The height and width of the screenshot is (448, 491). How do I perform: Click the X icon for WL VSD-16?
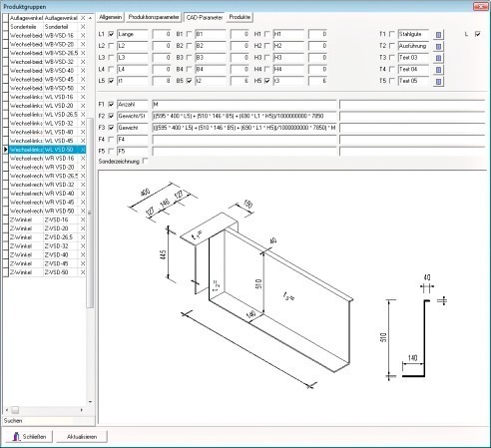pyautogui.click(x=83, y=97)
